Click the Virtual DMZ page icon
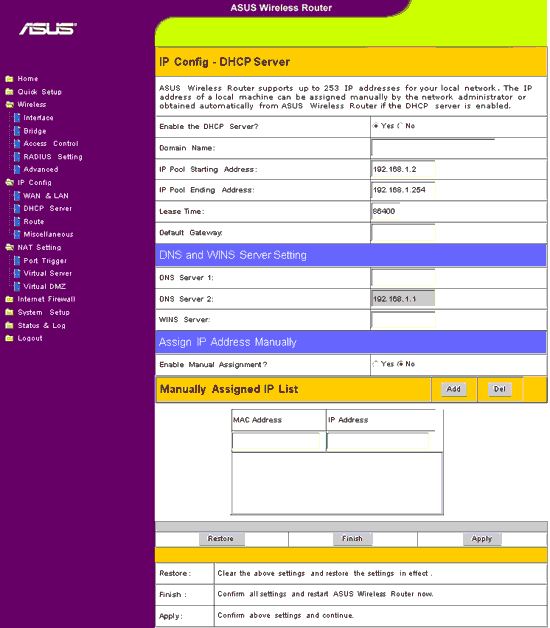This screenshot has width=550, height=628. [17, 286]
